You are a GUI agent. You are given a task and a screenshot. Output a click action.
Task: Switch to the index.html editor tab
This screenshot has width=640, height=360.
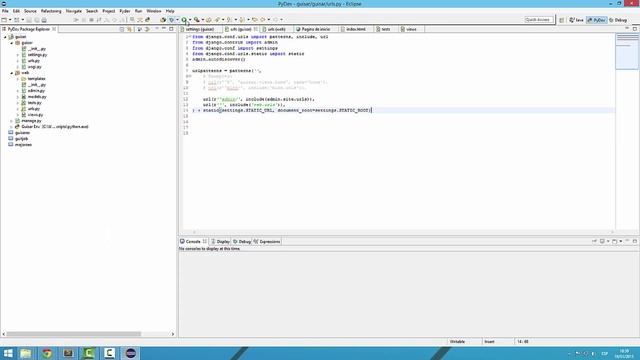tap(356, 29)
